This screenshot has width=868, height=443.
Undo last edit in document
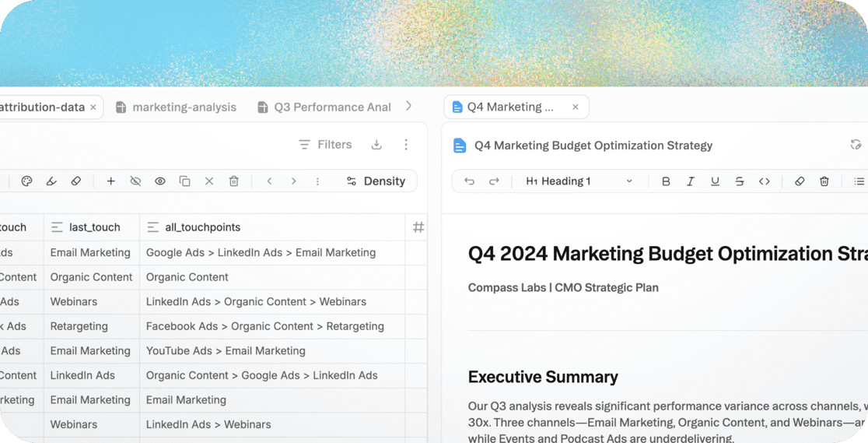click(470, 181)
